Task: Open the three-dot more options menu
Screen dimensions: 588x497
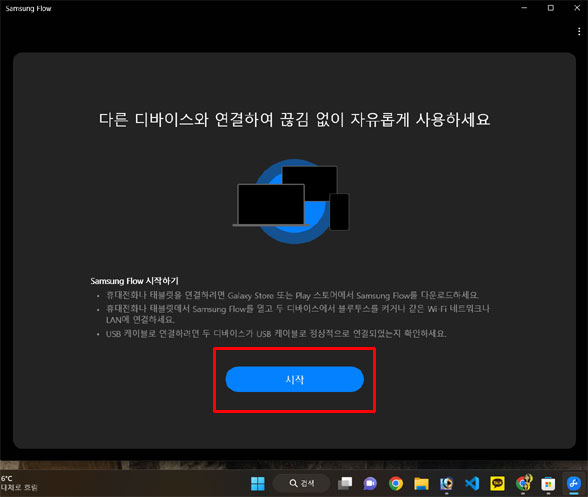Action: tap(579, 32)
